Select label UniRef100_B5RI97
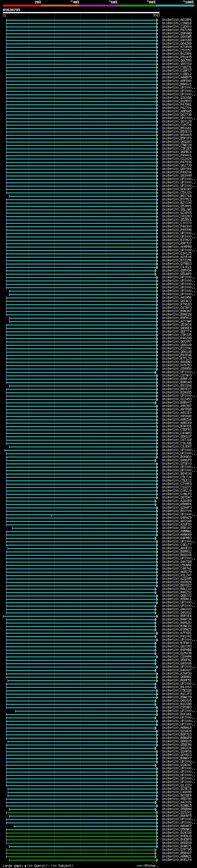 [x=177, y=528]
